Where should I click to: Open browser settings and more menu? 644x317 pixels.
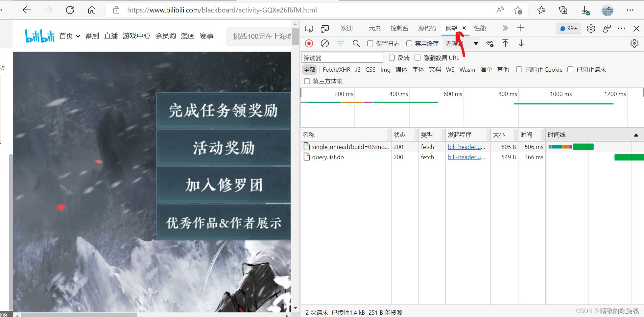point(630,10)
